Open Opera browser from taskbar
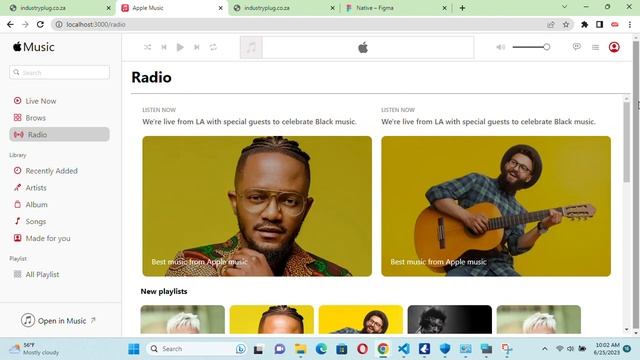 tap(362, 349)
